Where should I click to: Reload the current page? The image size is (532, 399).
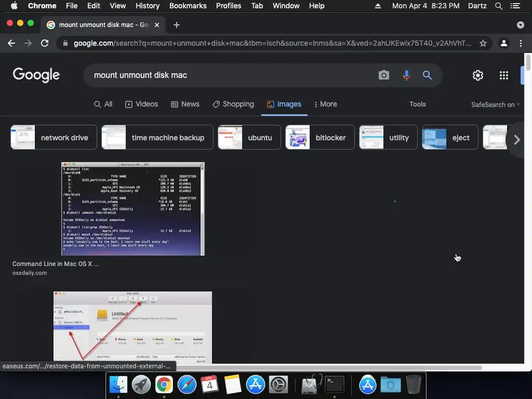coord(45,43)
